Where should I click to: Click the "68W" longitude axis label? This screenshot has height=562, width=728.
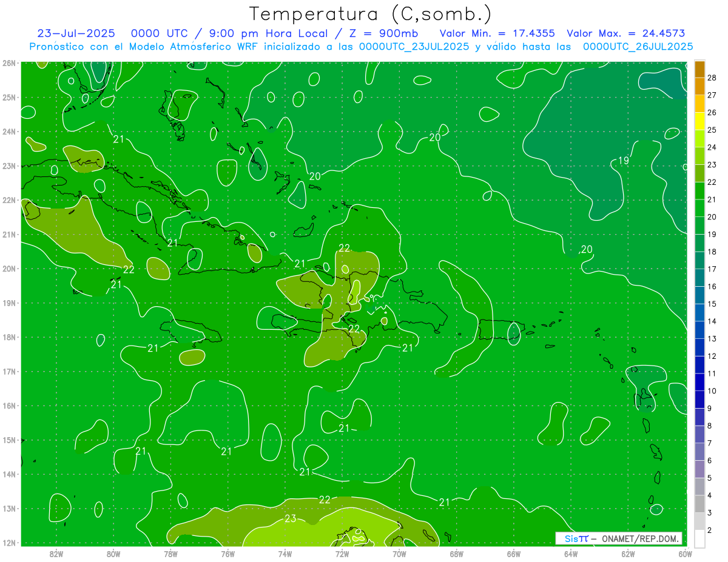pos(457,554)
